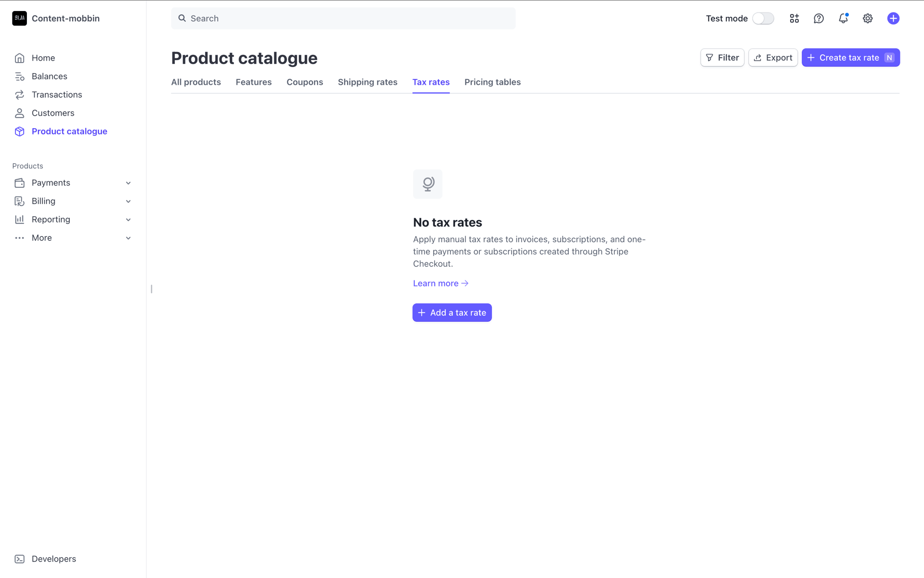Screen dimensions: 924x578
Task: Open Customers in the sidebar
Action: (x=53, y=113)
